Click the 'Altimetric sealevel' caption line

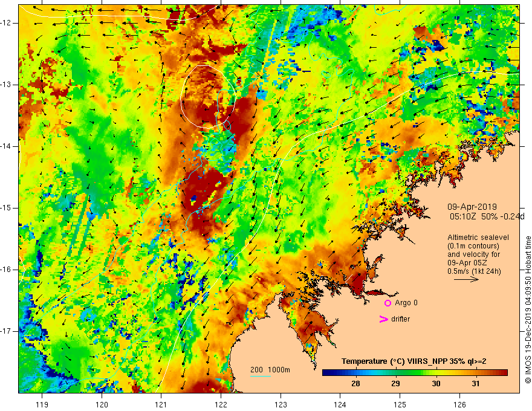[478, 238]
